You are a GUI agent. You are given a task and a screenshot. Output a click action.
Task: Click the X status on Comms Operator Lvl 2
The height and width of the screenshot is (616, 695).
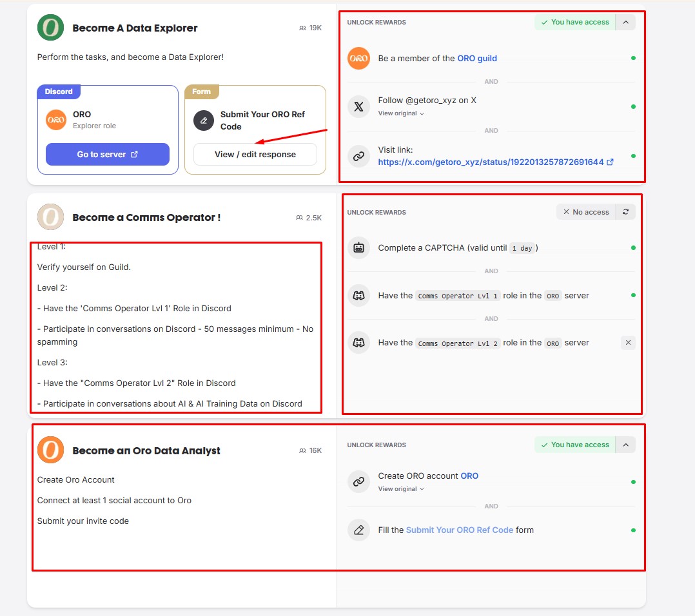click(628, 343)
